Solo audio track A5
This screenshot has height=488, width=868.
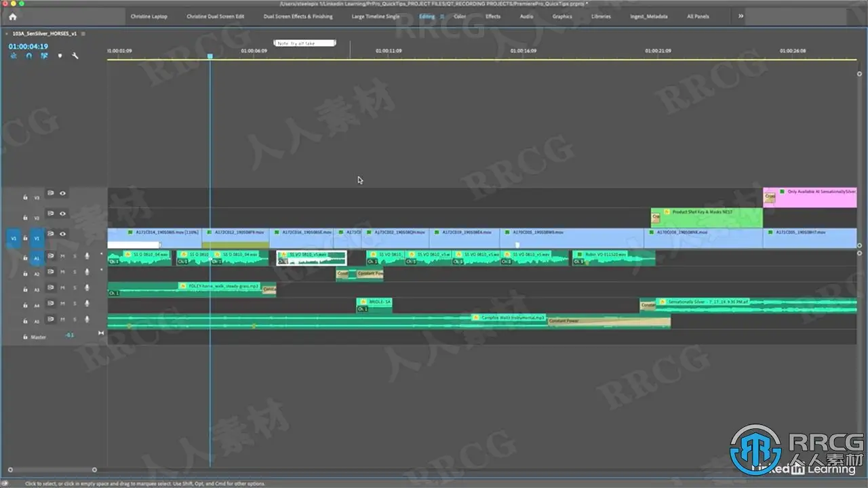(75, 319)
